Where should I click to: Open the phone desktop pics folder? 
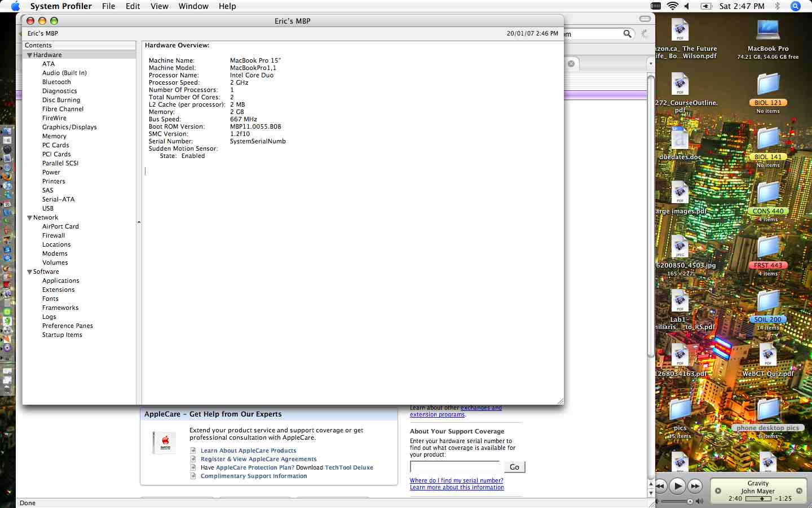point(768,410)
